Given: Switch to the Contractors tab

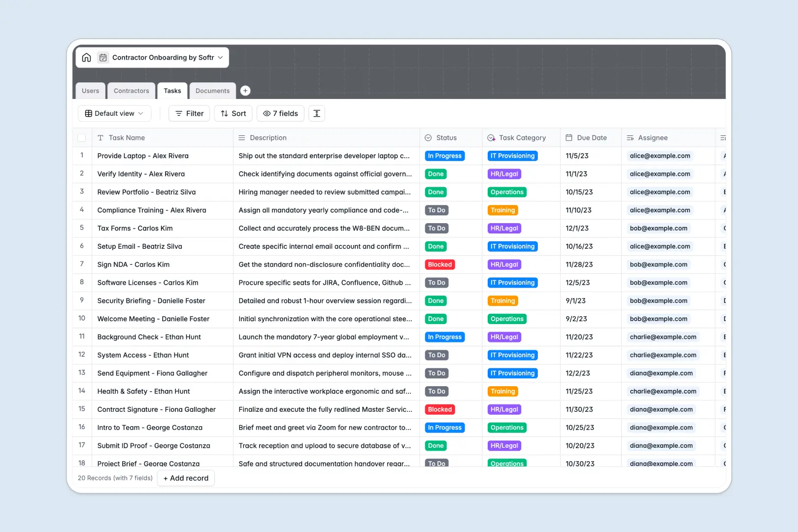Looking at the screenshot, I should tap(131, 91).
